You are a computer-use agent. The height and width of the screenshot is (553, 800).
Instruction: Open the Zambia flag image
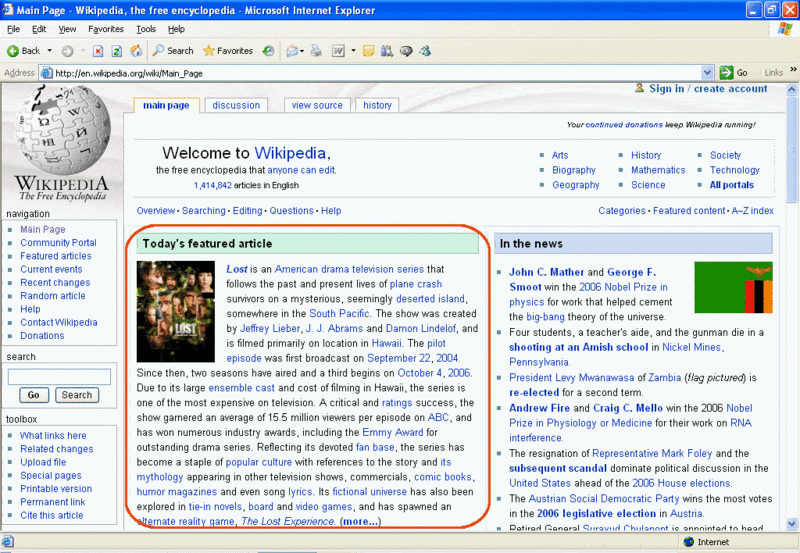pyautogui.click(x=733, y=287)
